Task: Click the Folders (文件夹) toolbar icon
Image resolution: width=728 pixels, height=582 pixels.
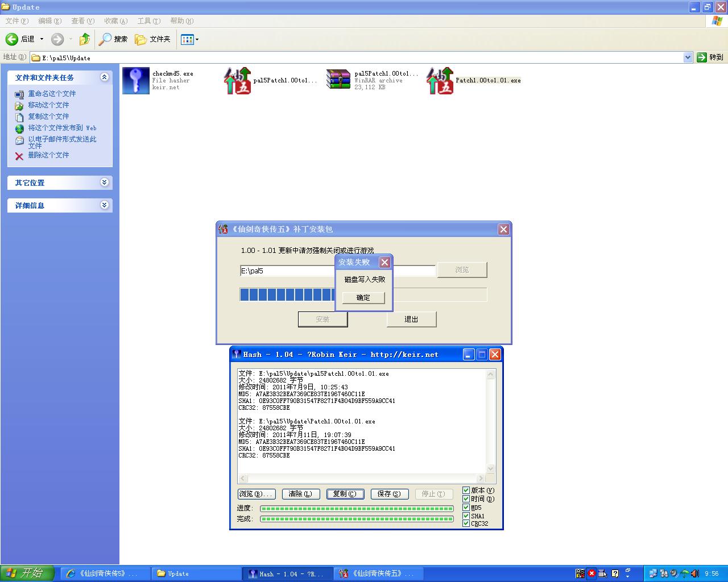Action: 140,39
